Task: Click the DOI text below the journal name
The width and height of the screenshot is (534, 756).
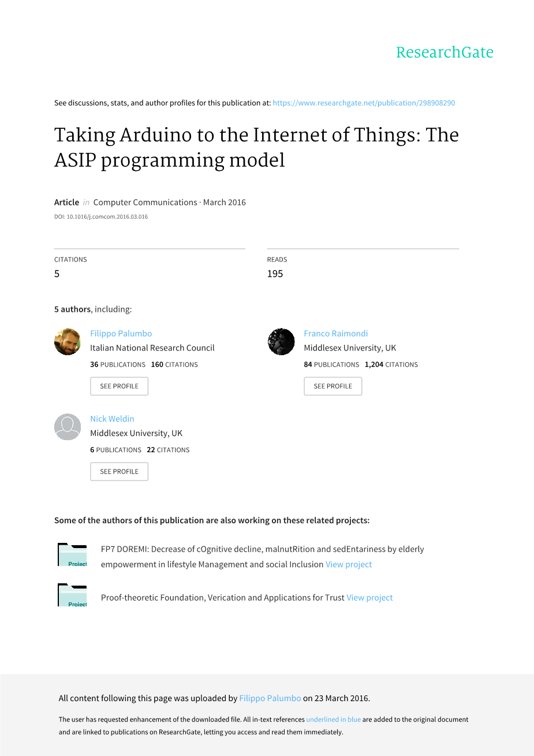Action: [x=101, y=217]
